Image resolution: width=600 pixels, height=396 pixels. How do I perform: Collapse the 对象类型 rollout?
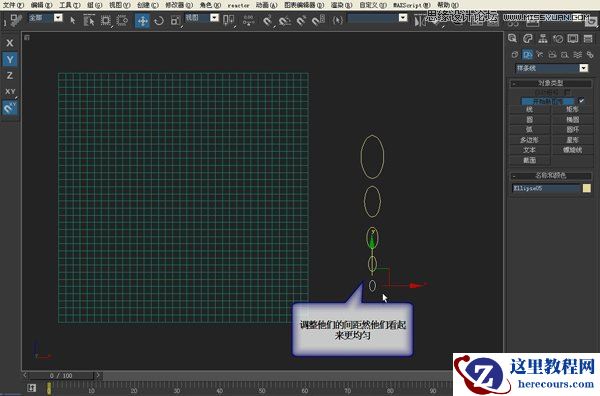click(551, 83)
